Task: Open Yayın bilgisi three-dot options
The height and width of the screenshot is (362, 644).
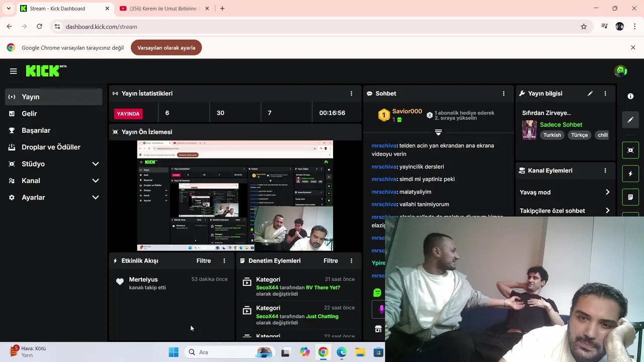Action: click(605, 94)
